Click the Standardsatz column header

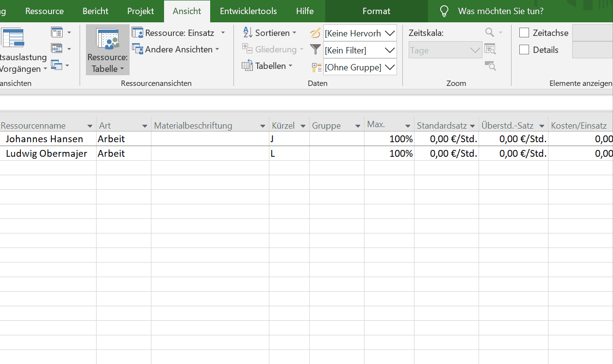click(x=442, y=126)
